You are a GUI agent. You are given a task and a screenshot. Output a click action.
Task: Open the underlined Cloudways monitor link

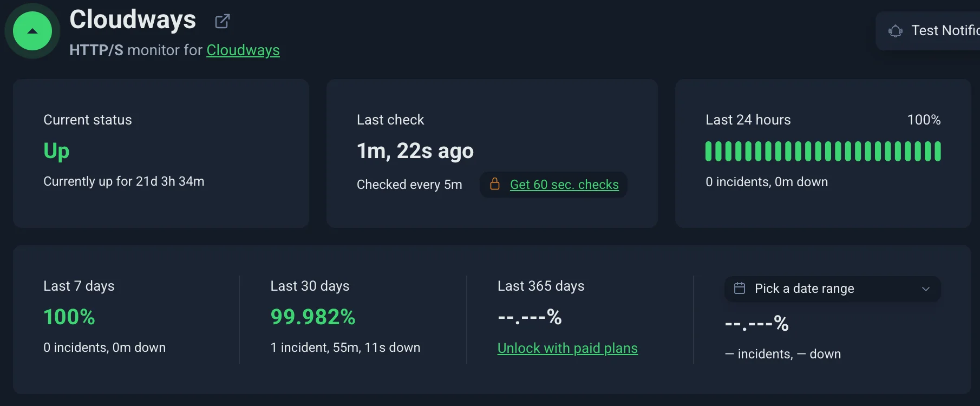point(243,50)
